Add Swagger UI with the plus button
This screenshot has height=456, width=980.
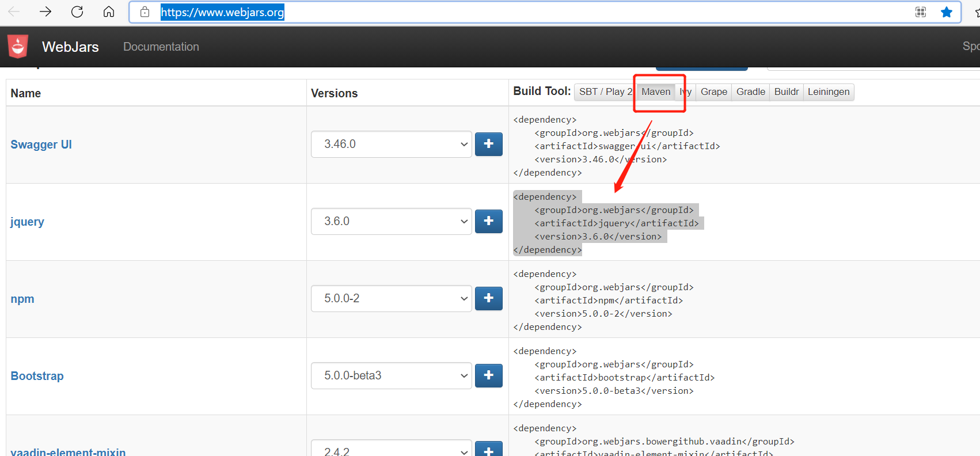[x=489, y=144]
